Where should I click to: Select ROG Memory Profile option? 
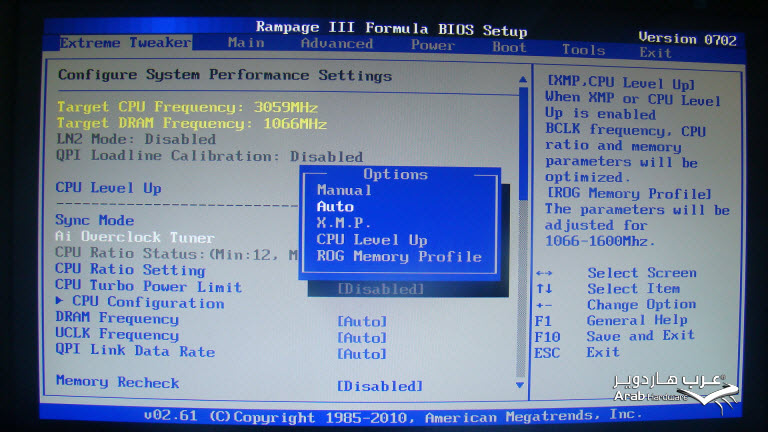399,256
